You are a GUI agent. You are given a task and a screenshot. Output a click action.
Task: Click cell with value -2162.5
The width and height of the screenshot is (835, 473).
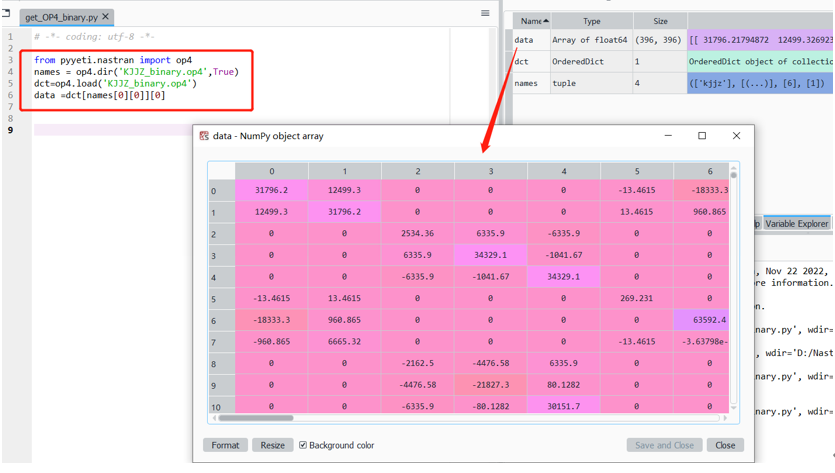418,363
